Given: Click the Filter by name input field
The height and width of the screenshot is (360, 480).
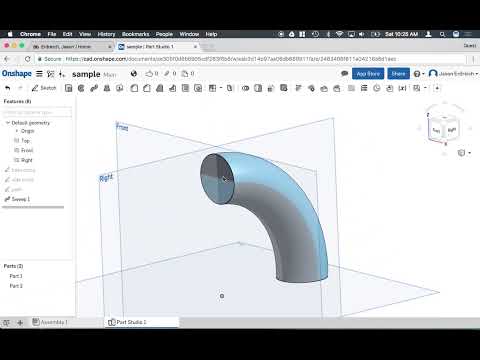Looking at the screenshot, I should pos(37,113).
